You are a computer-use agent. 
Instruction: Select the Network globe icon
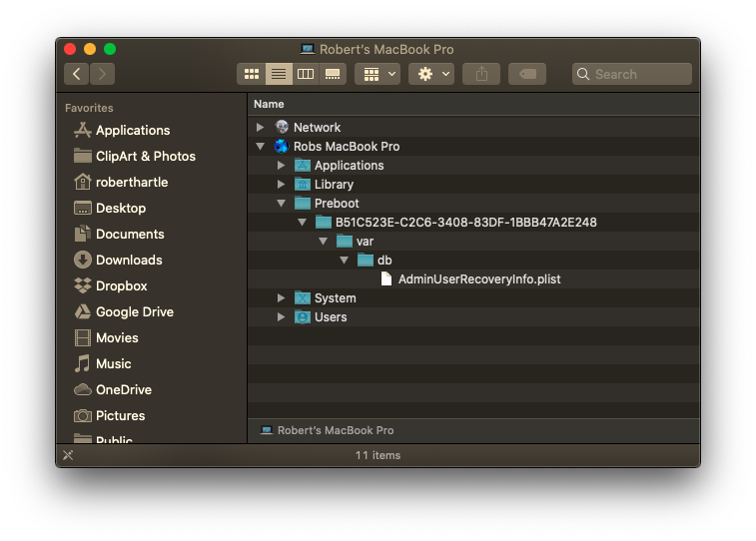(282, 127)
